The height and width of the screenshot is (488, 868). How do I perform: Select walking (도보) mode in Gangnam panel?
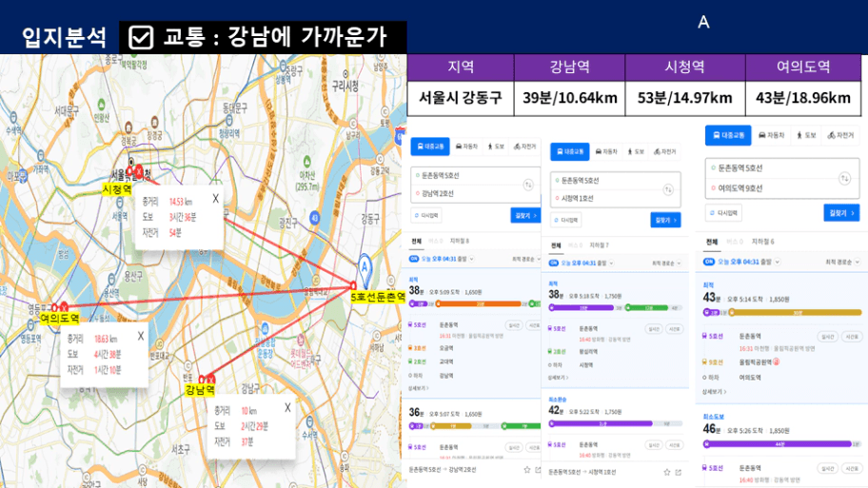(x=496, y=146)
